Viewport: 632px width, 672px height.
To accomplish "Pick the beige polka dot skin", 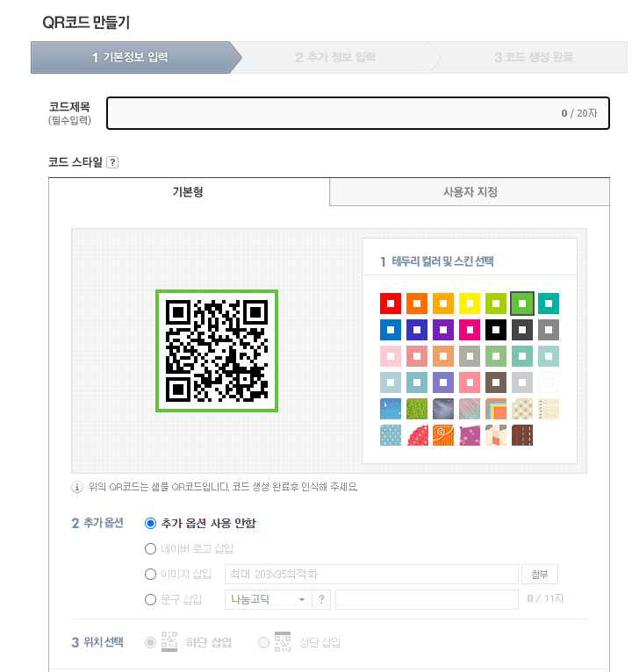I will [x=522, y=409].
